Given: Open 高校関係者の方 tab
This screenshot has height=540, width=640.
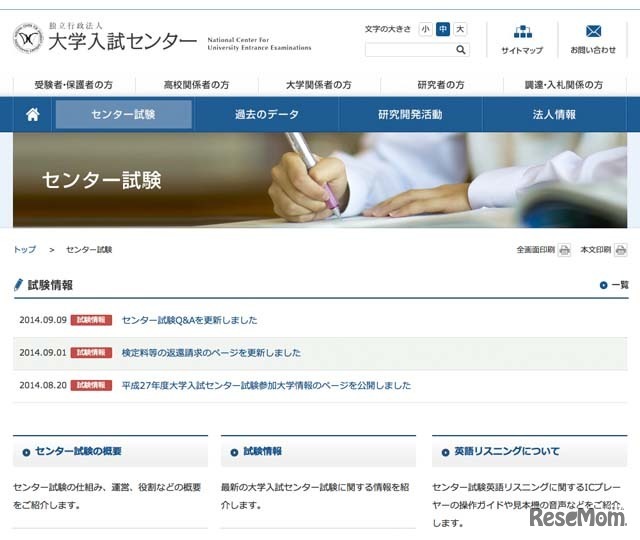Looking at the screenshot, I should pos(196,85).
